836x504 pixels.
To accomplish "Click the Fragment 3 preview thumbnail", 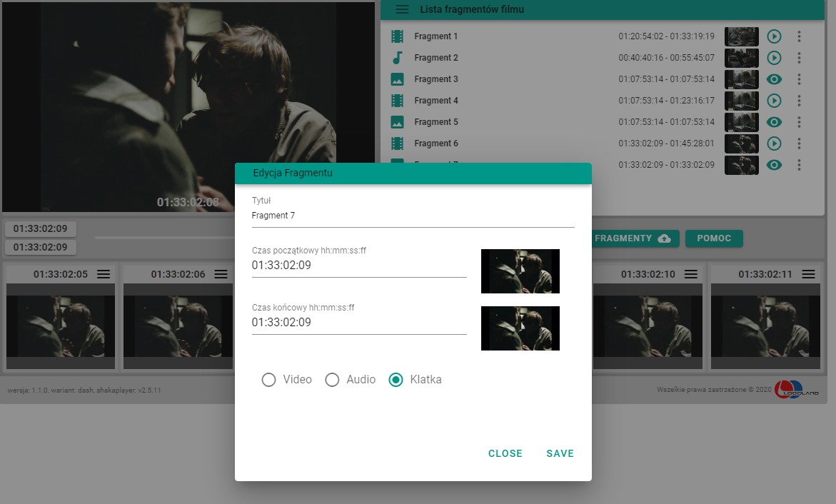I will 742,79.
